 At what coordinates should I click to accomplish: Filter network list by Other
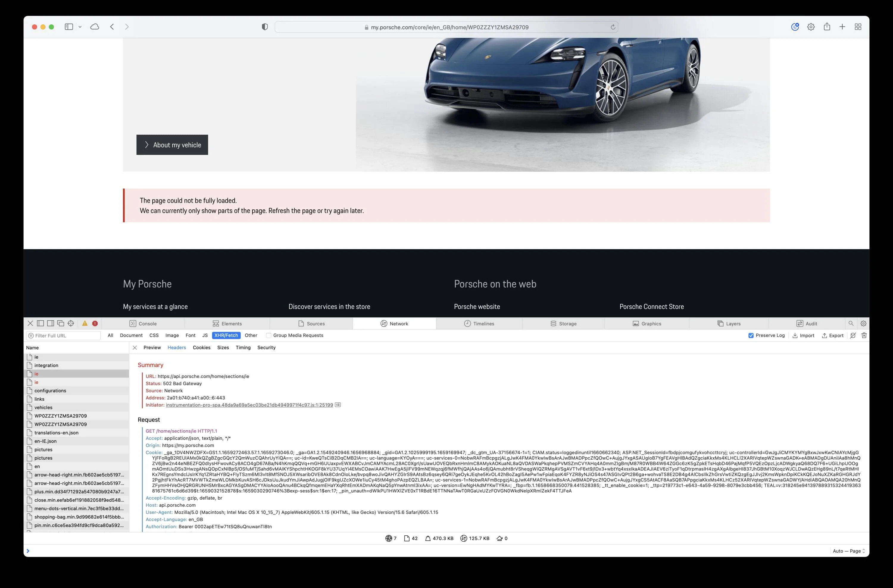(x=251, y=335)
